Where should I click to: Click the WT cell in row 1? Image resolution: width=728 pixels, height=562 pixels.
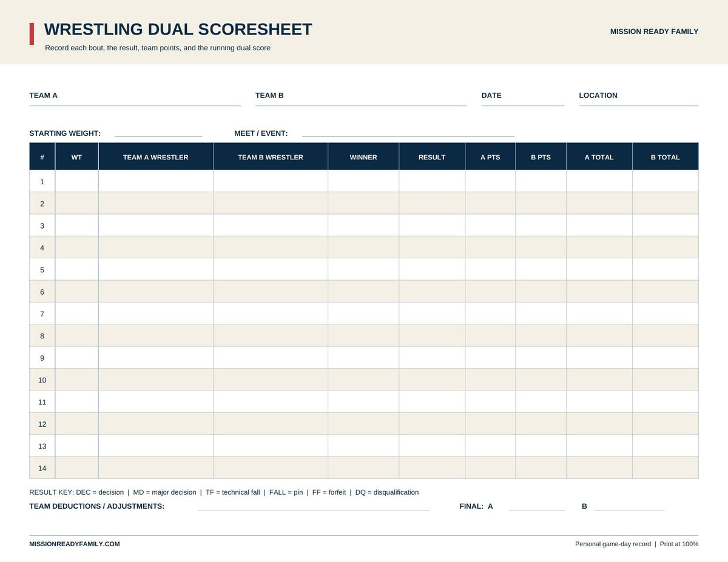[x=76, y=181]
